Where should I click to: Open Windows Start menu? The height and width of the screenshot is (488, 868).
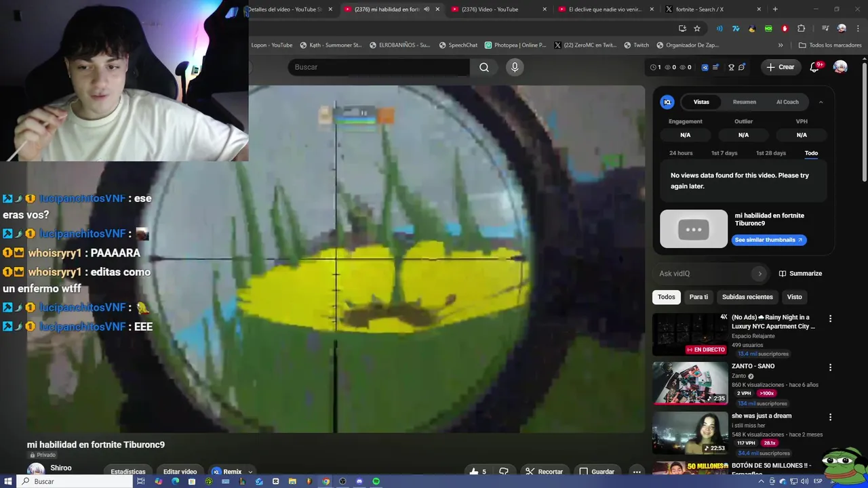[8, 481]
